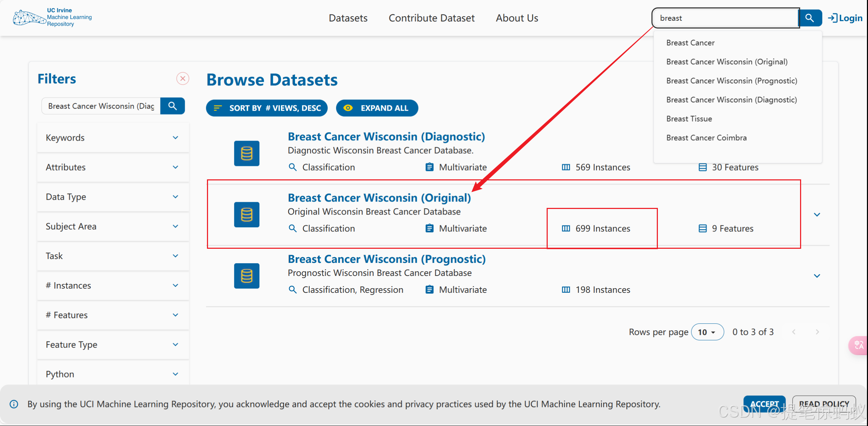This screenshot has height=426, width=868.
Task: Expand the Attributes filter
Action: point(113,167)
